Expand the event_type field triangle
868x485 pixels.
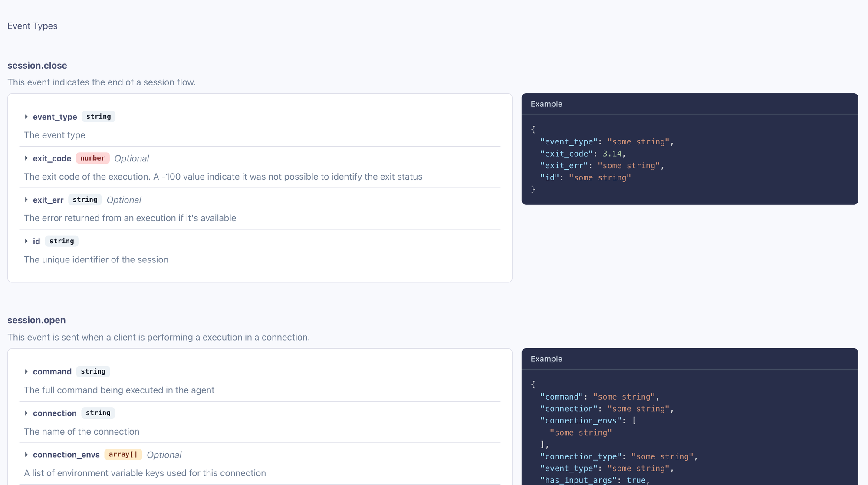[26, 117]
